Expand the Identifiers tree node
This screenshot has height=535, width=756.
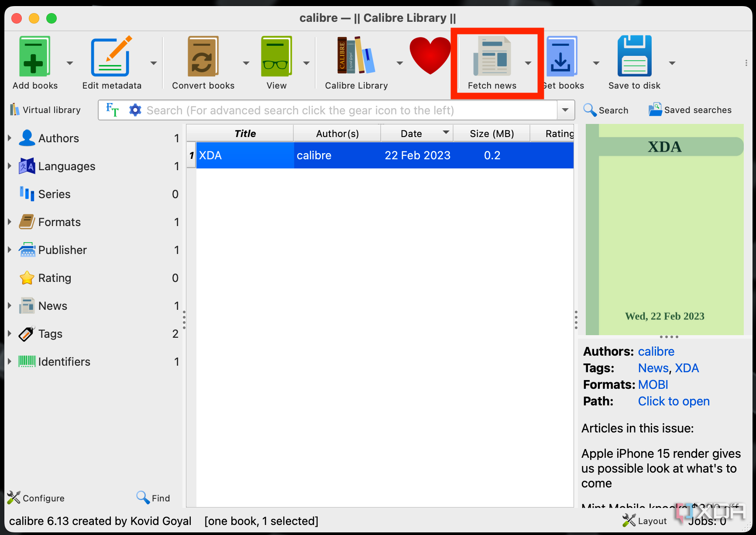click(9, 361)
